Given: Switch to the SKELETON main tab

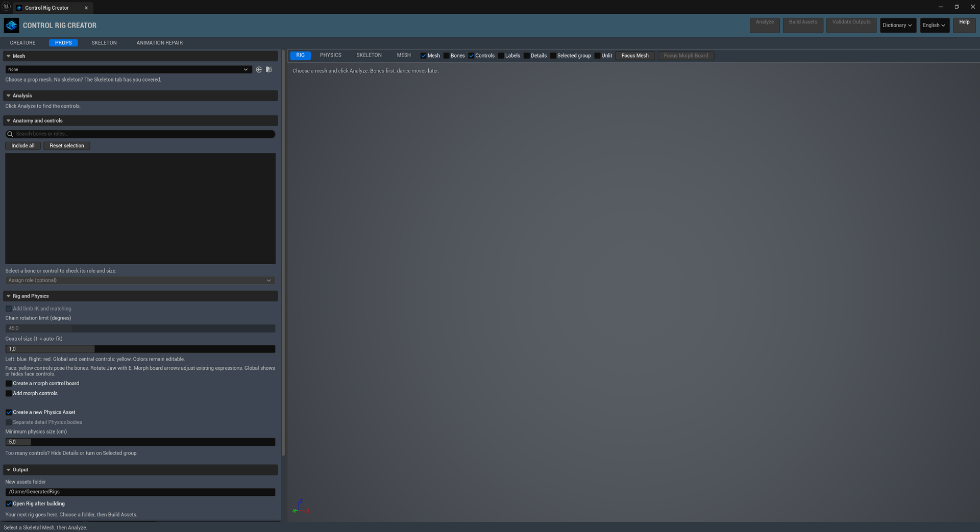Looking at the screenshot, I should pyautogui.click(x=104, y=43).
